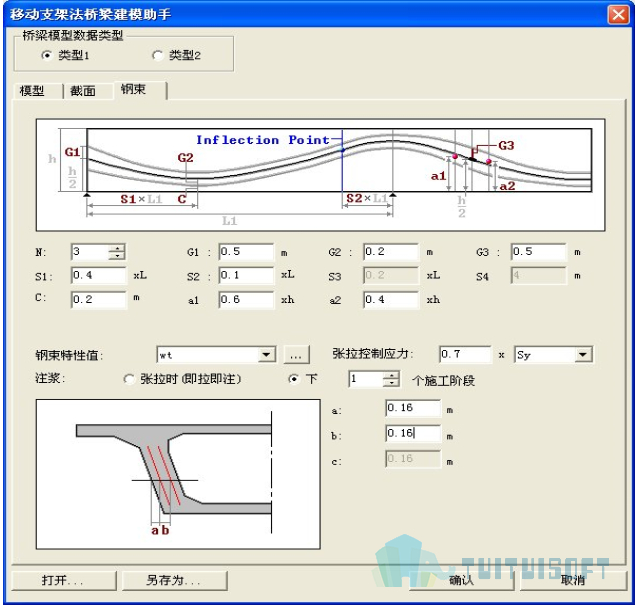This screenshot has width=635, height=605.
Task: Increase N with the up spinner arrow
Action: point(117,248)
